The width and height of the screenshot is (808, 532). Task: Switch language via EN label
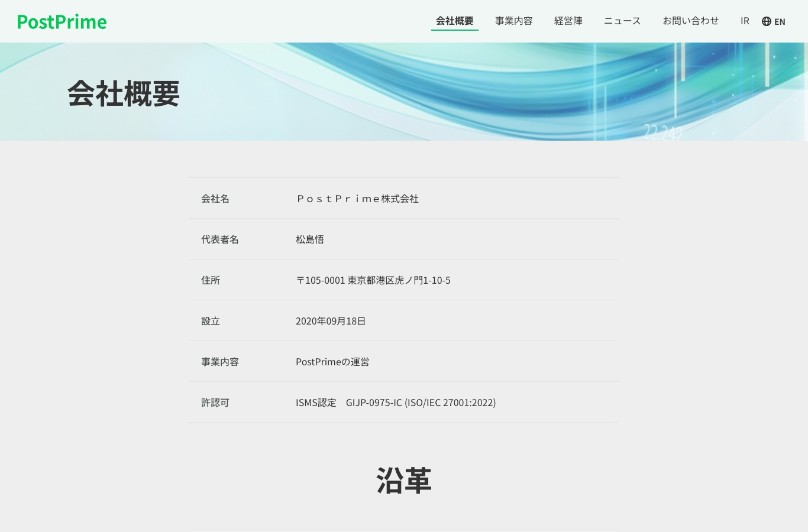point(780,21)
